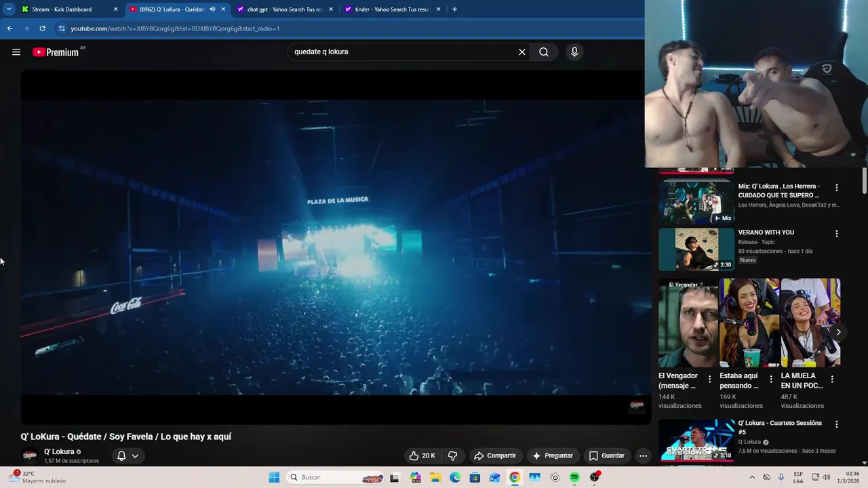Image resolution: width=868 pixels, height=488 pixels.
Task: Open options menu for LA MUELA short
Action: 832,379
